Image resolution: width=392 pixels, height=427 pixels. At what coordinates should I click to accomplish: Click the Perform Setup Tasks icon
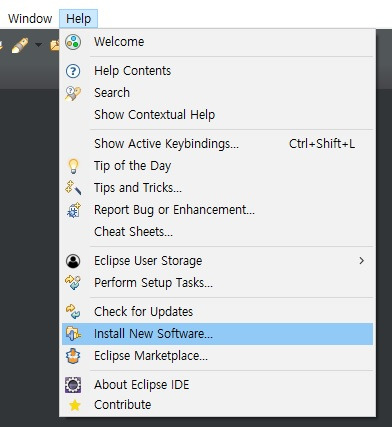pos(73,283)
